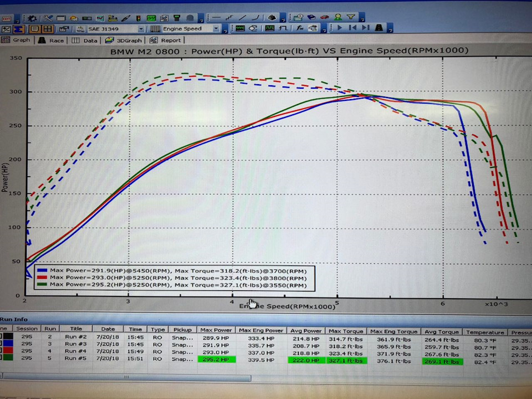Image resolution: width=532 pixels, height=399 pixels.
Task: Click the calendar with clock icon
Action: 299,17
